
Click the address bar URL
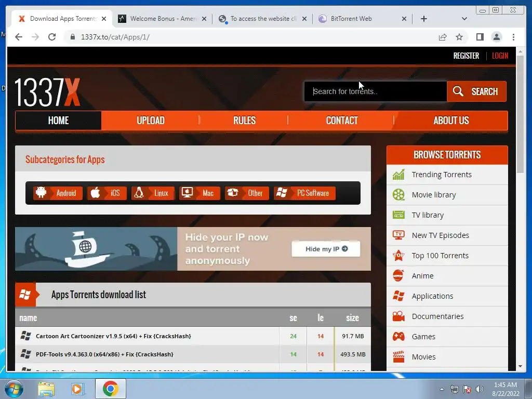click(x=115, y=37)
